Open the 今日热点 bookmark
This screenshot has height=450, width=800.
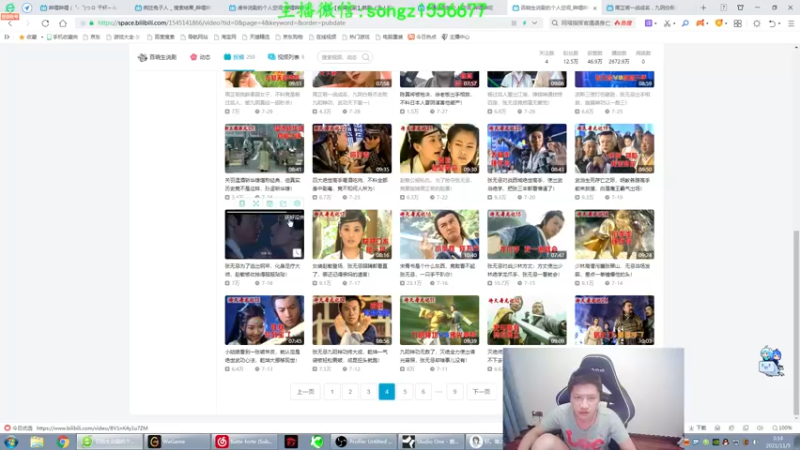click(421, 37)
